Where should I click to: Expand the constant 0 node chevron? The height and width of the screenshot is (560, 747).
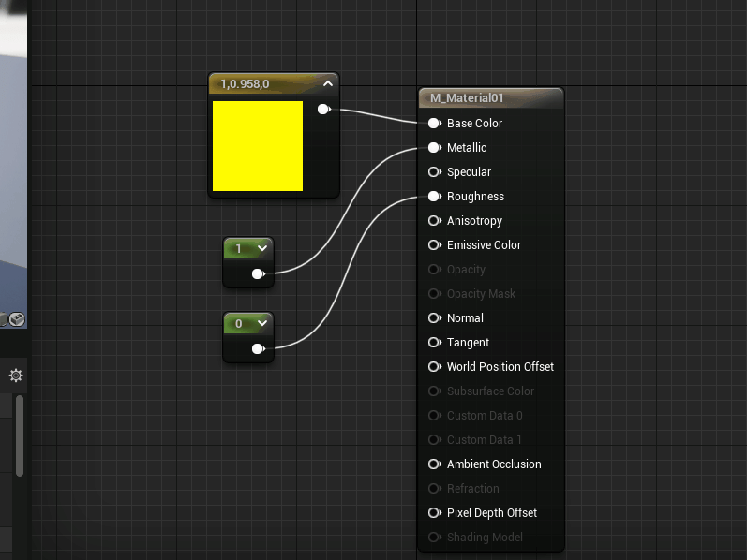point(262,323)
